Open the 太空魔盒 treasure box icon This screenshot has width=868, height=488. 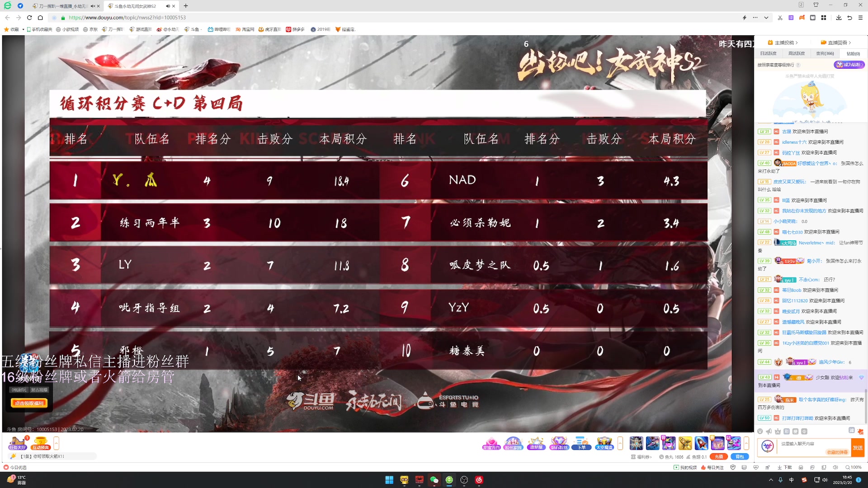coord(604,443)
